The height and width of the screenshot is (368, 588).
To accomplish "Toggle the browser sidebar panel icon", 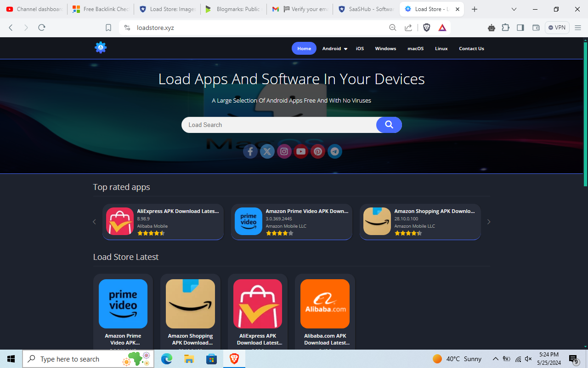I will tap(520, 28).
